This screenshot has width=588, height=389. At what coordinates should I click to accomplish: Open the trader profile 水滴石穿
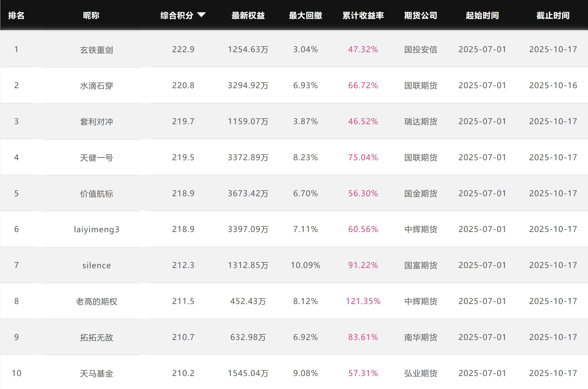(x=97, y=85)
